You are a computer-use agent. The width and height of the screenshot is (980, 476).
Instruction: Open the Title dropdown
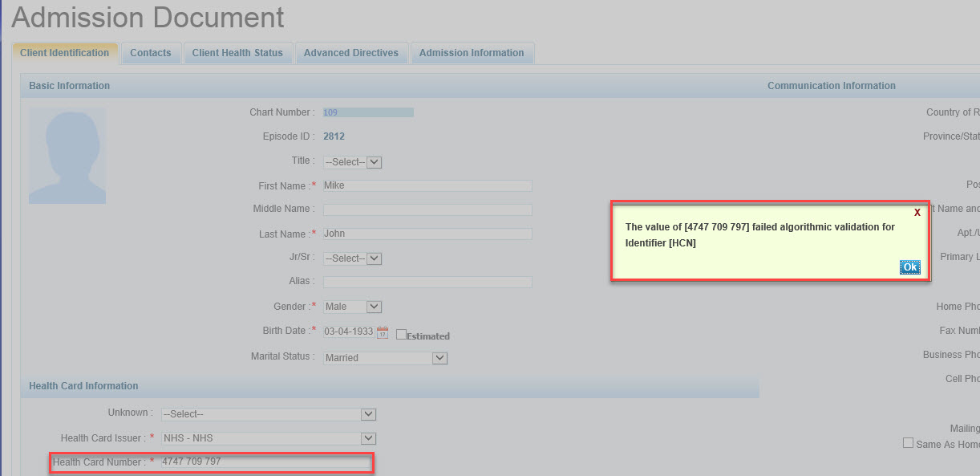(x=352, y=162)
